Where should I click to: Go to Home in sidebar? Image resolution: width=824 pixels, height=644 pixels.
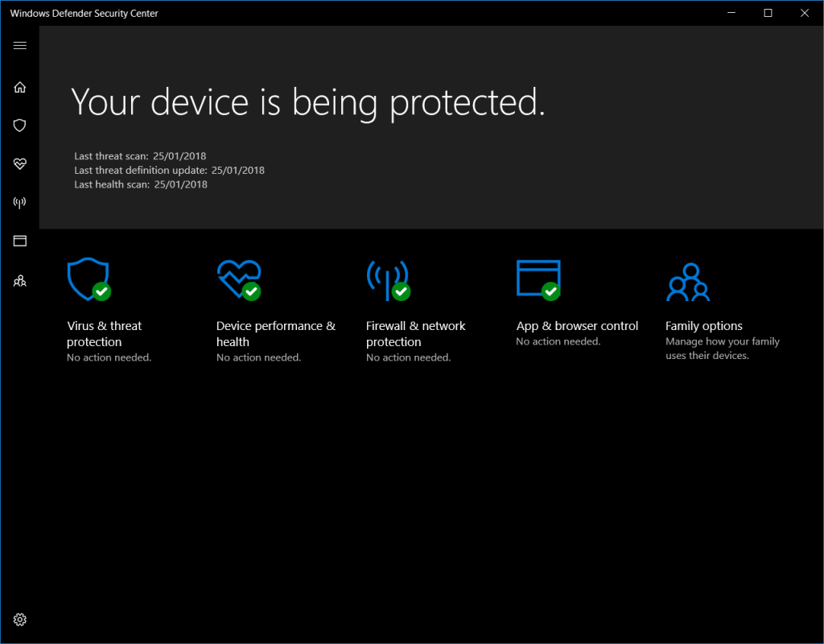[x=20, y=87]
